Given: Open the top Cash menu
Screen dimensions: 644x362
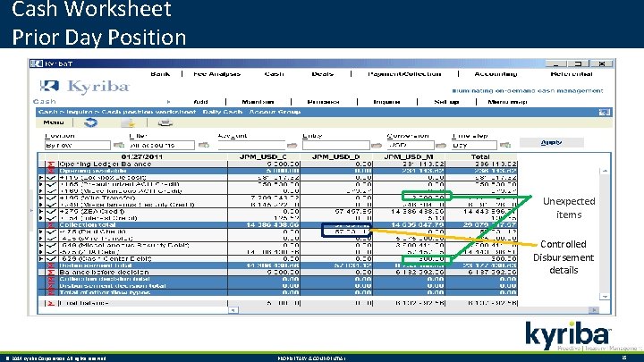Looking at the screenshot, I should click(274, 74).
